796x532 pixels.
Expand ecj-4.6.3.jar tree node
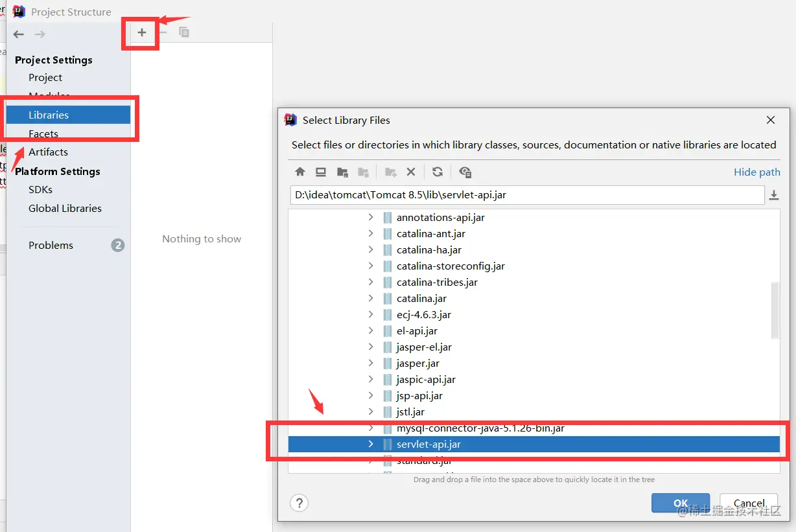371,314
